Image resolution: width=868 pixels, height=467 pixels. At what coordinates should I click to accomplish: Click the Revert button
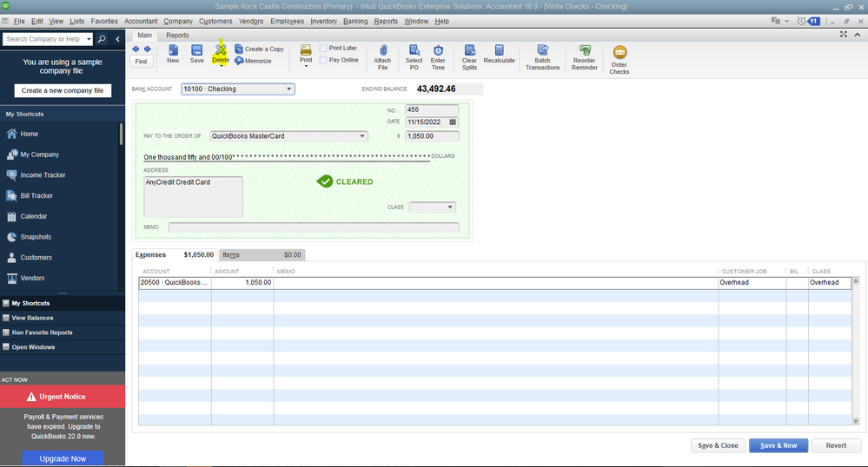(x=836, y=445)
